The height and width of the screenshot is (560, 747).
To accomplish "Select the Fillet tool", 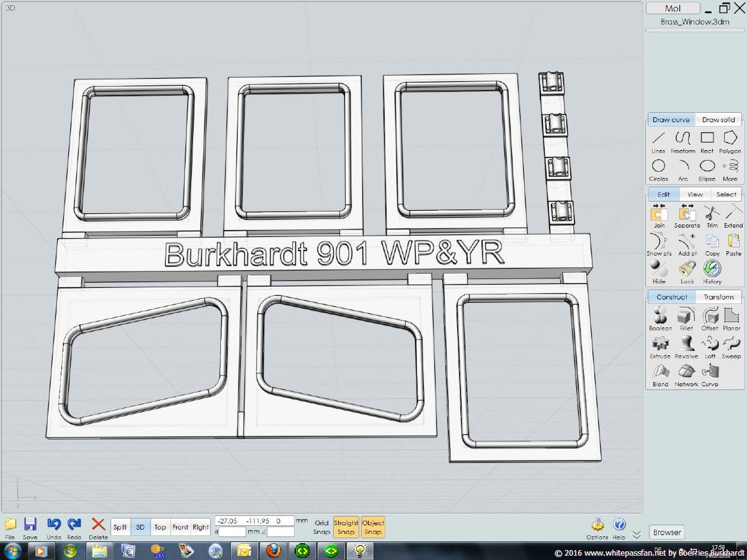I will pyautogui.click(x=686, y=319).
